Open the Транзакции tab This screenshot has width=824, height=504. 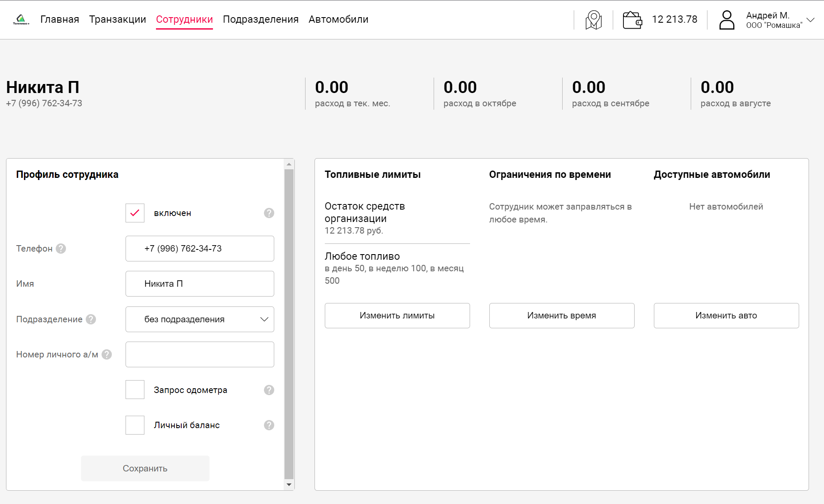pyautogui.click(x=117, y=19)
